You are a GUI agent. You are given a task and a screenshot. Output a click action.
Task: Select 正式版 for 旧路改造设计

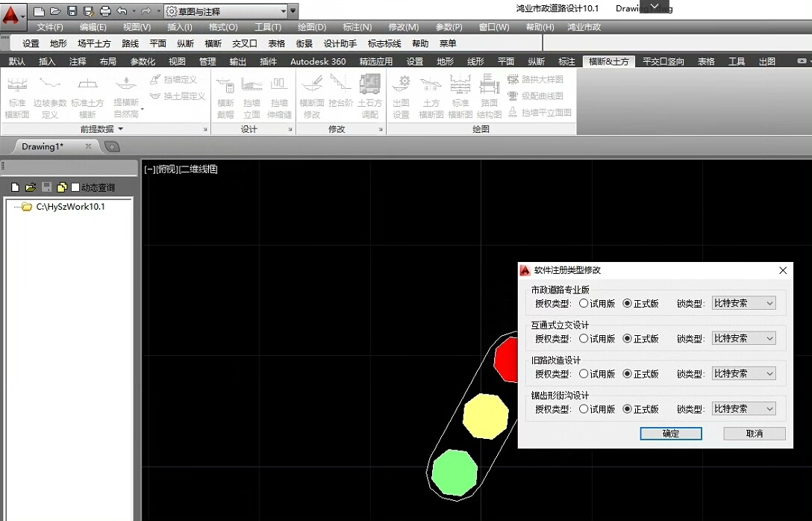(x=640, y=374)
